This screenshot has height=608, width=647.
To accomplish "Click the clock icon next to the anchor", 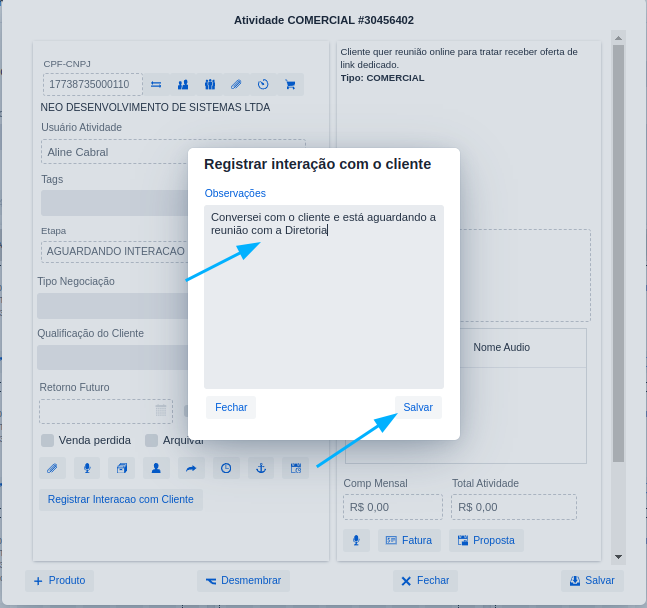I will pos(226,468).
